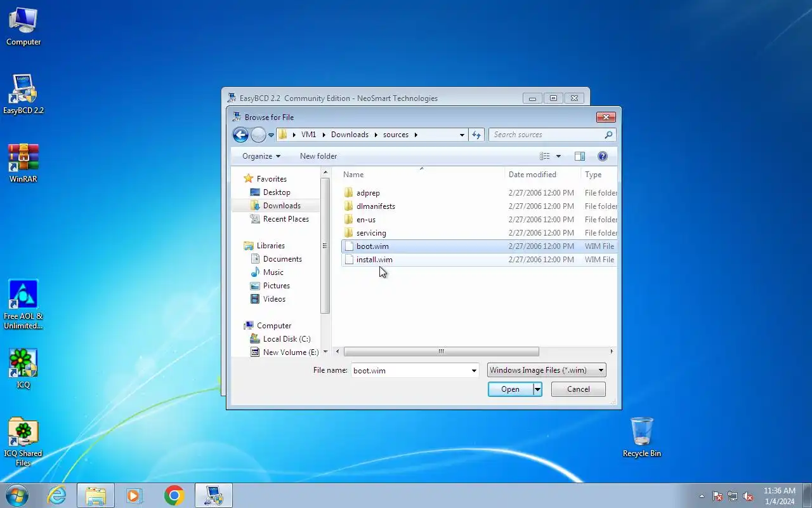Open the address bar history dropdown
The height and width of the screenshot is (508, 812).
click(x=462, y=135)
